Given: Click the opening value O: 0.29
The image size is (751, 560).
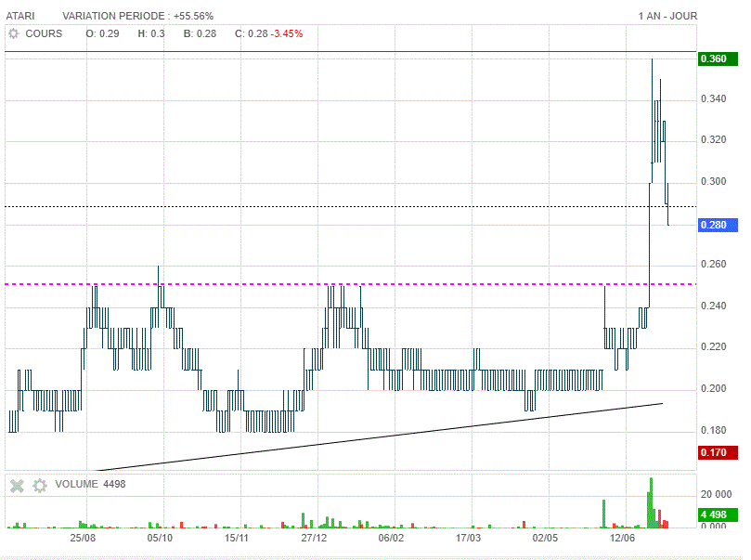Looking at the screenshot, I should (x=102, y=33).
